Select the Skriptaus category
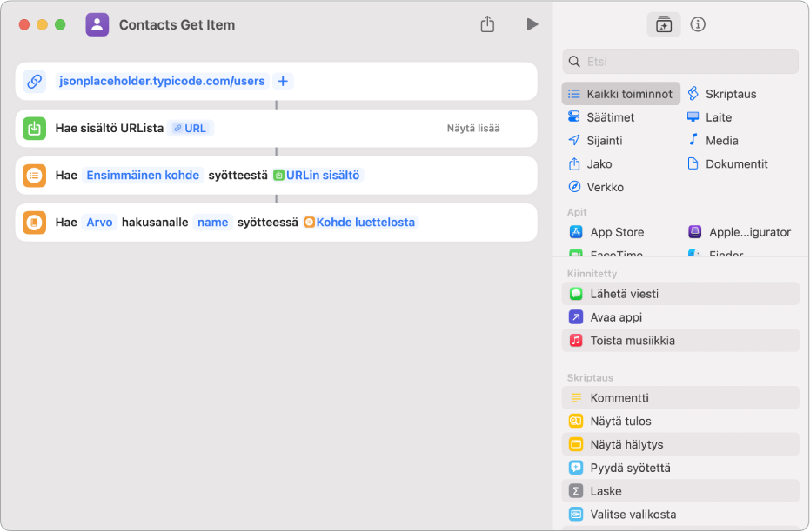This screenshot has width=810, height=532. pyautogui.click(x=722, y=94)
